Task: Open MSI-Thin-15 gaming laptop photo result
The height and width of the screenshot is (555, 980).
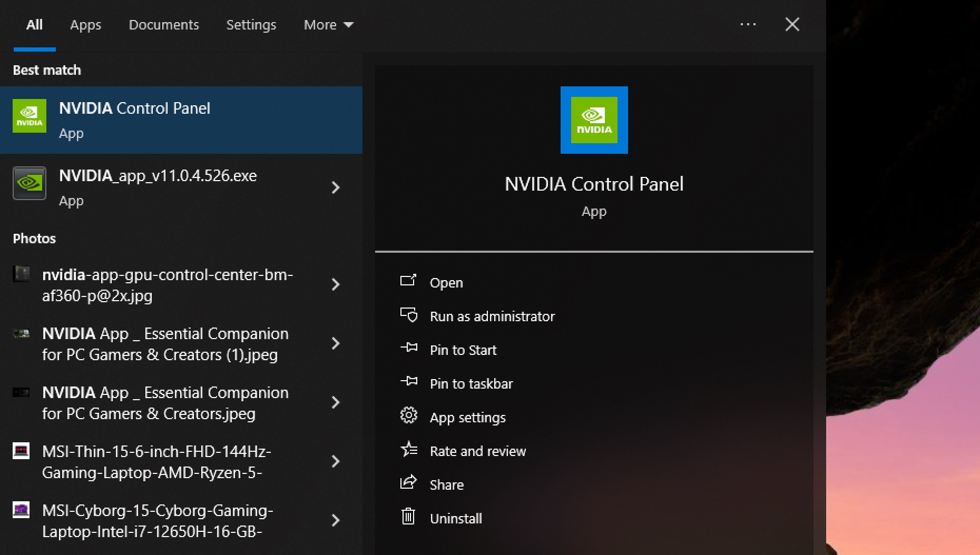Action: (x=157, y=462)
